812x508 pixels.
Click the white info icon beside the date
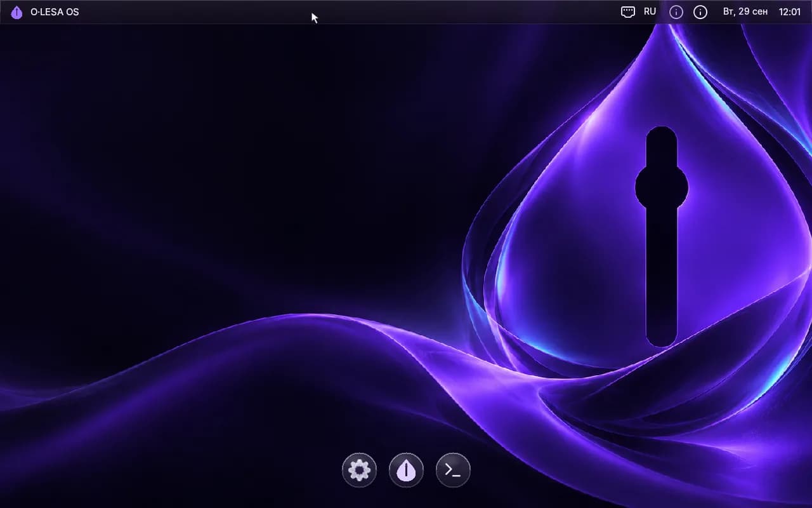pyautogui.click(x=700, y=12)
